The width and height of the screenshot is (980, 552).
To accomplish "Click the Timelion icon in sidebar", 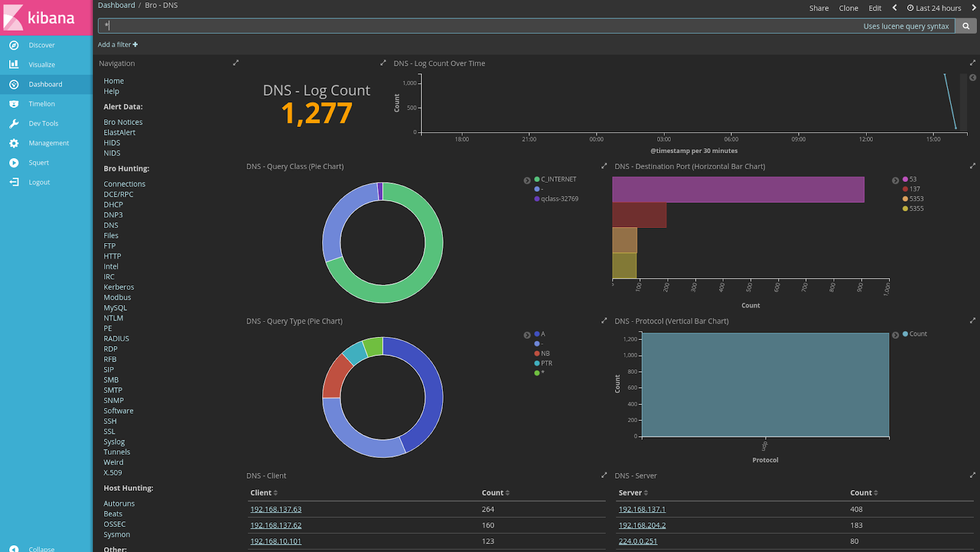I will click(14, 104).
